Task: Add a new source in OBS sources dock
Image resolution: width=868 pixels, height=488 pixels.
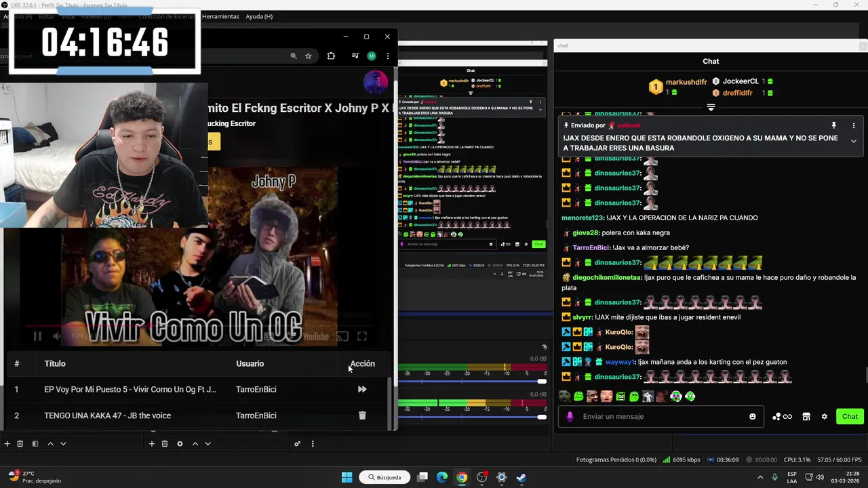Action: pyautogui.click(x=151, y=444)
